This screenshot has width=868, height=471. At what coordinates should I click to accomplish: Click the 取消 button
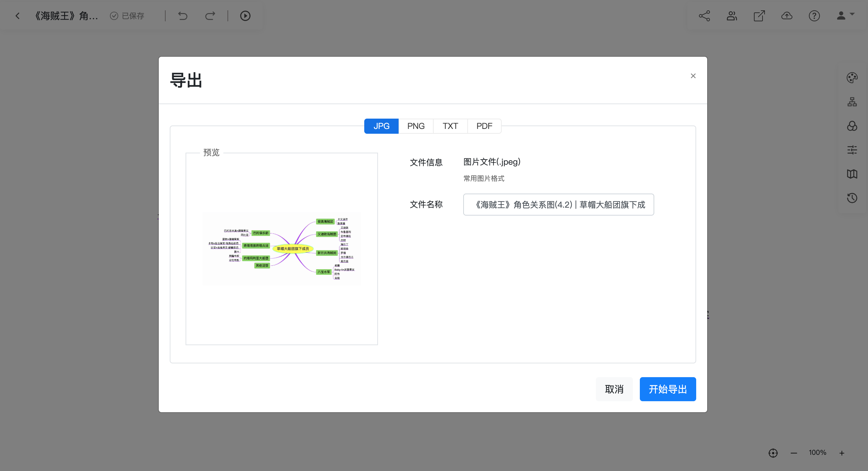click(614, 389)
